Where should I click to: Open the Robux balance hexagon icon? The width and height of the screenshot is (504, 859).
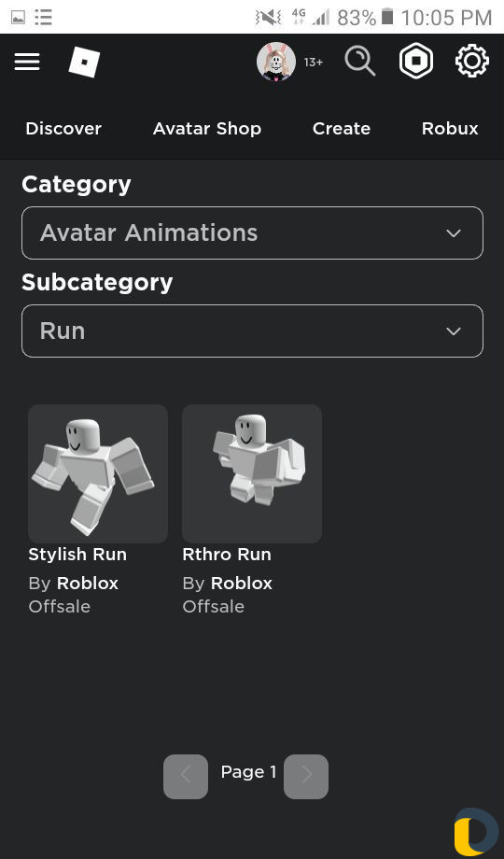(x=416, y=61)
